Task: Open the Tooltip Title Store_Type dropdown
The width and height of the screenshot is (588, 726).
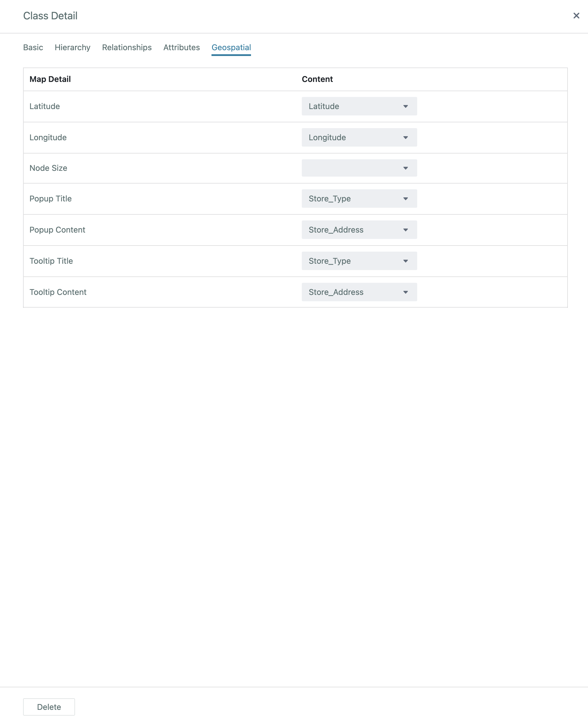Action: point(359,261)
